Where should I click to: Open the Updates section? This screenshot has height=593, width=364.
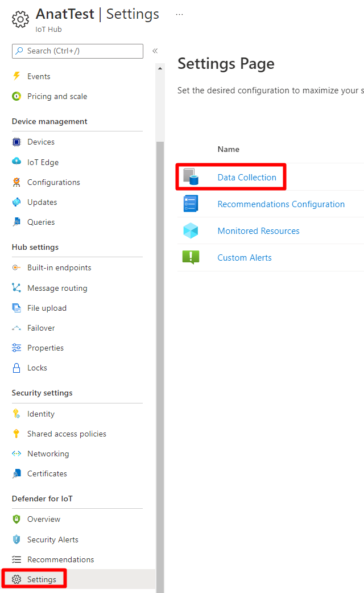[18, 201]
